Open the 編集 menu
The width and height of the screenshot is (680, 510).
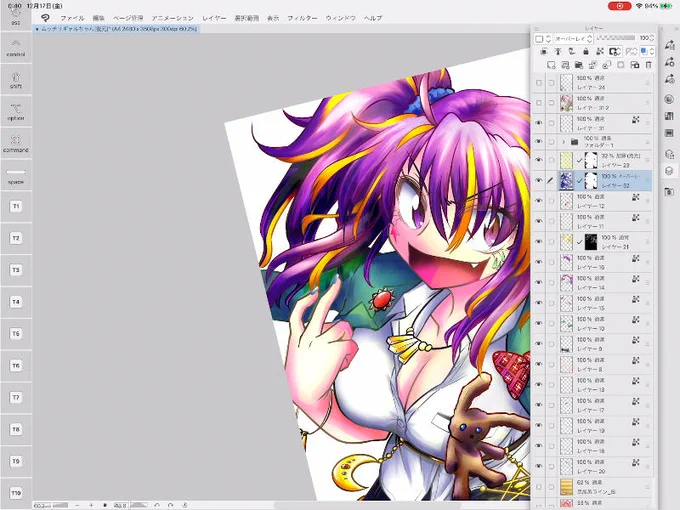pyautogui.click(x=98, y=18)
